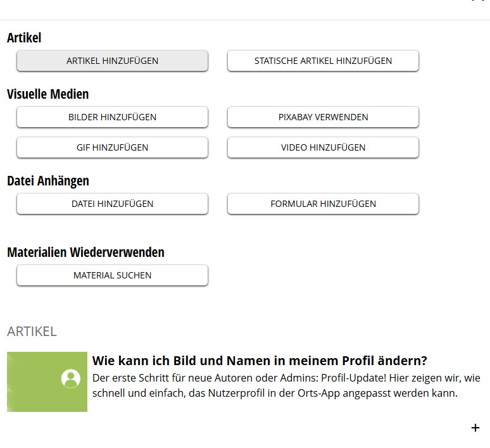The image size is (490, 448).
Task: Click the dotted left edge of green thumbnail
Action: 11,382
